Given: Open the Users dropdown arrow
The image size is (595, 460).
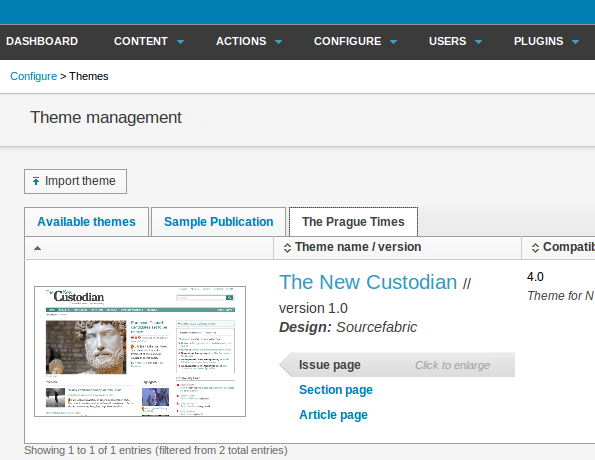Looking at the screenshot, I should click(479, 42).
